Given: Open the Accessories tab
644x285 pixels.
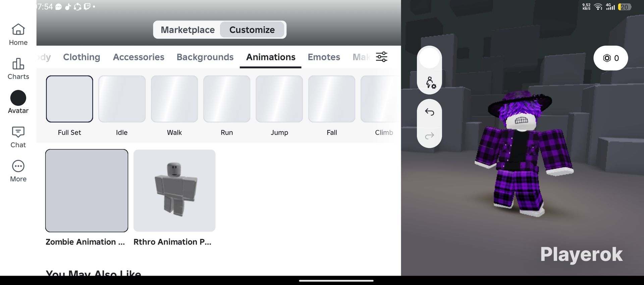Looking at the screenshot, I should tap(139, 57).
